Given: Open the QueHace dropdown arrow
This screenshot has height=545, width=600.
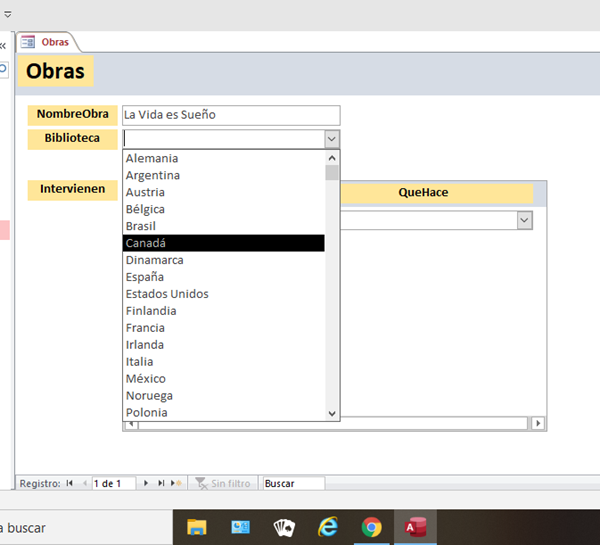Looking at the screenshot, I should (525, 220).
